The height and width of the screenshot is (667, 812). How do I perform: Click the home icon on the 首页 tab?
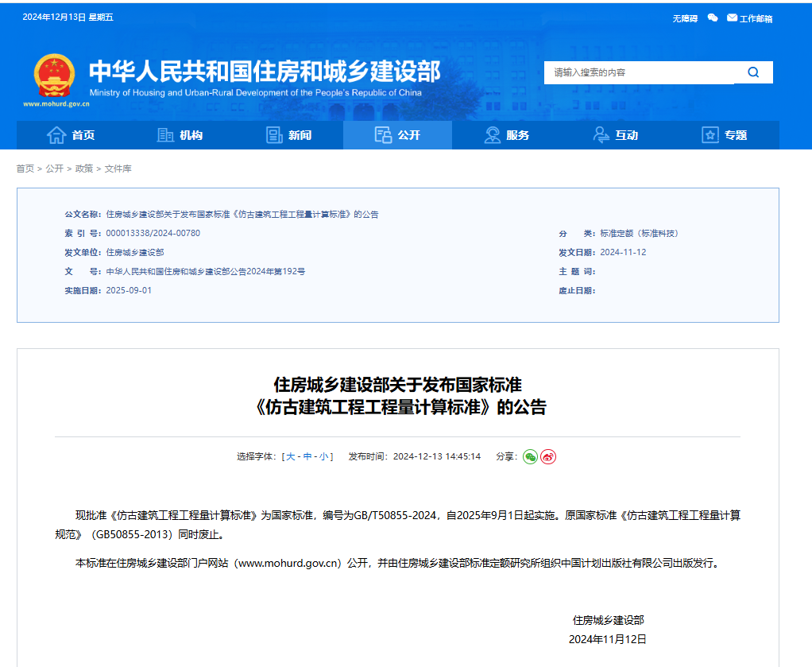pos(56,135)
